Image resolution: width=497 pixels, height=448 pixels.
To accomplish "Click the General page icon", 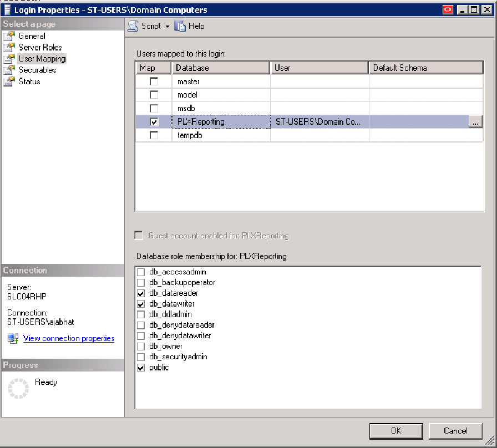I will click(9, 36).
